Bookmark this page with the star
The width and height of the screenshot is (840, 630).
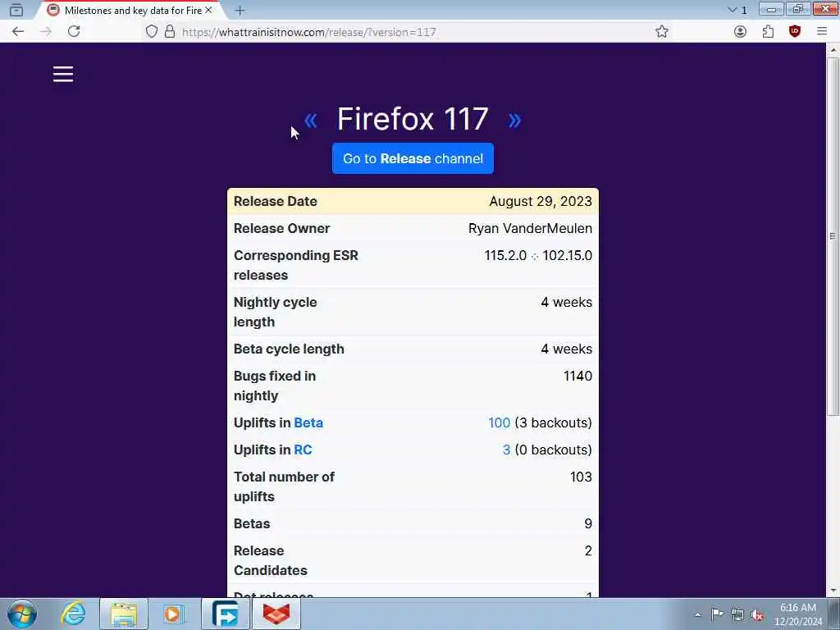[662, 32]
